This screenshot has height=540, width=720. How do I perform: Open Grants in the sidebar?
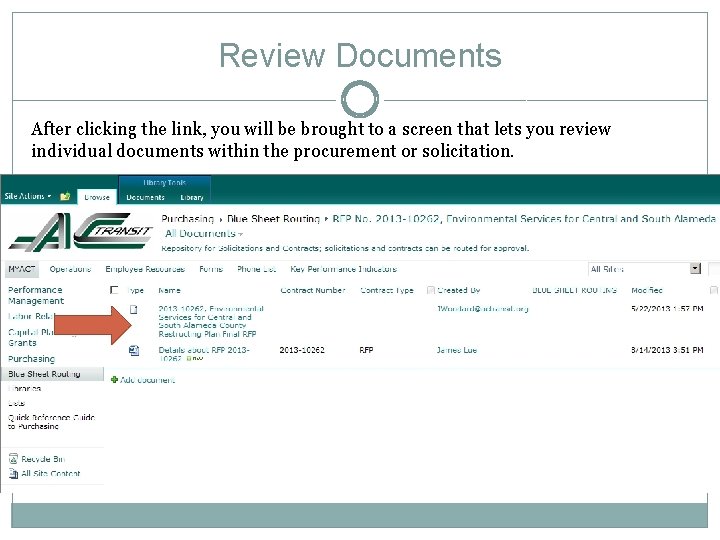22,343
